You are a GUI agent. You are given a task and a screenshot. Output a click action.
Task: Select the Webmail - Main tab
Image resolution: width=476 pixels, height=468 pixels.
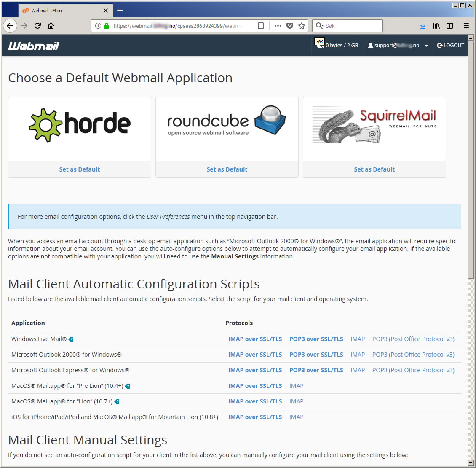coord(66,11)
